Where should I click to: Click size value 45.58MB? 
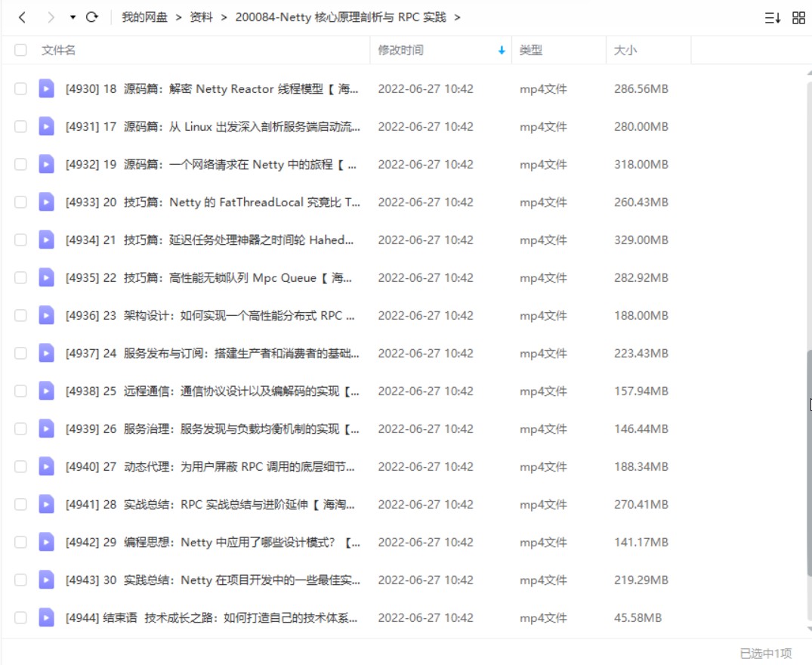click(x=638, y=618)
